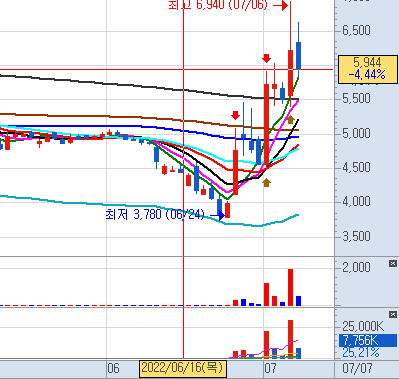Click the 최고 6,940 (07/06) annotation

pos(218,5)
